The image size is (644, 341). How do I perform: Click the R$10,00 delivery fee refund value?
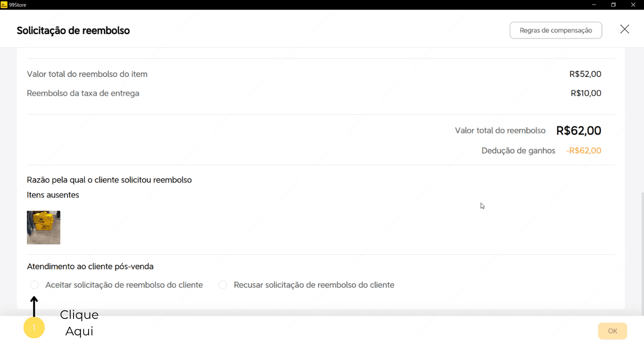pos(586,93)
